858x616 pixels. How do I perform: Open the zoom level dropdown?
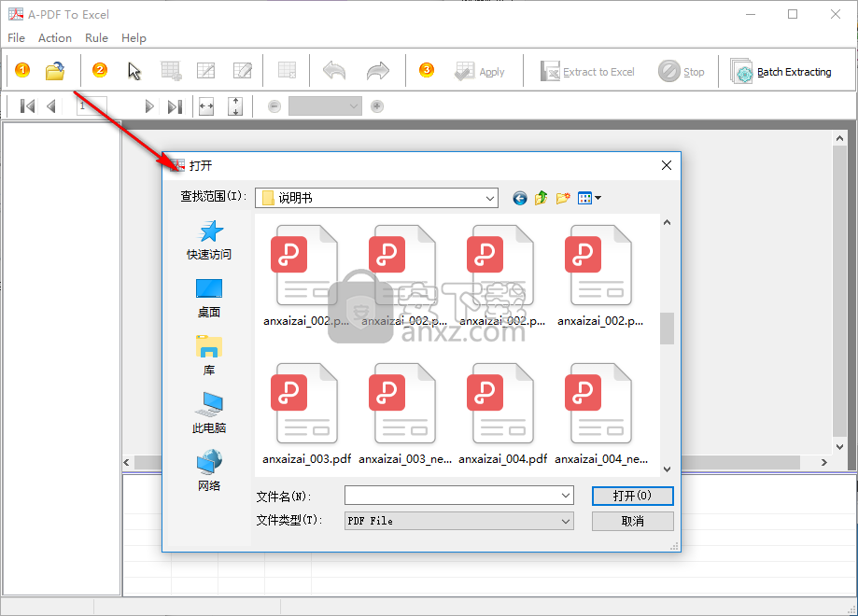pyautogui.click(x=325, y=106)
